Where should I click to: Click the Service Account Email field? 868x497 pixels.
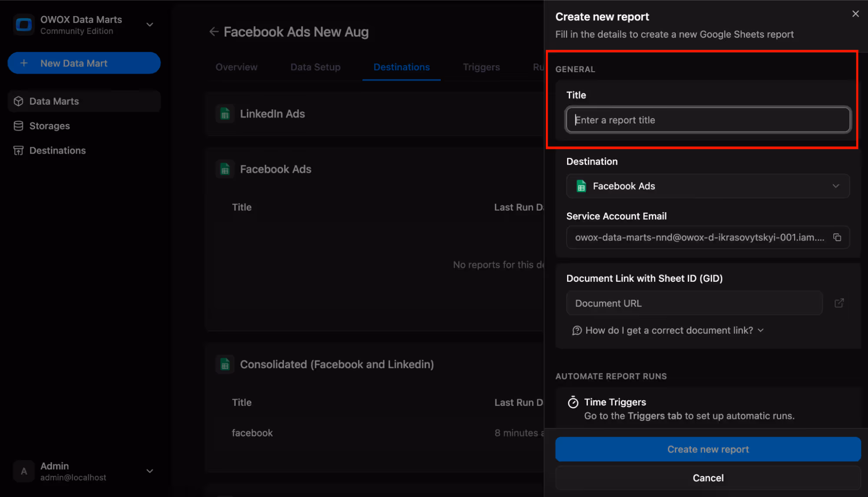tap(708, 237)
